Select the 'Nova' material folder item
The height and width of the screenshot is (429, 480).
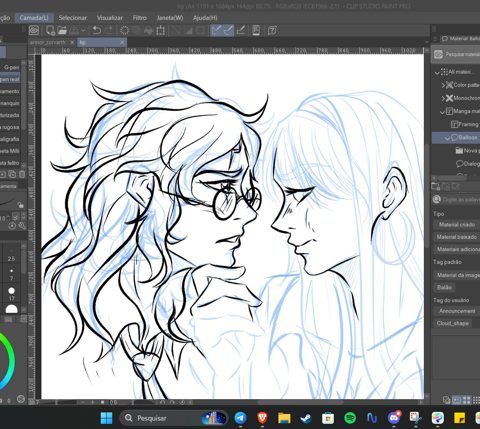point(467,151)
